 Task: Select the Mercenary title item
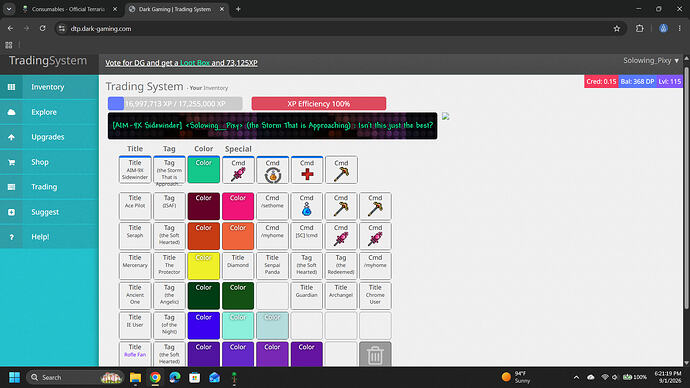coord(135,266)
